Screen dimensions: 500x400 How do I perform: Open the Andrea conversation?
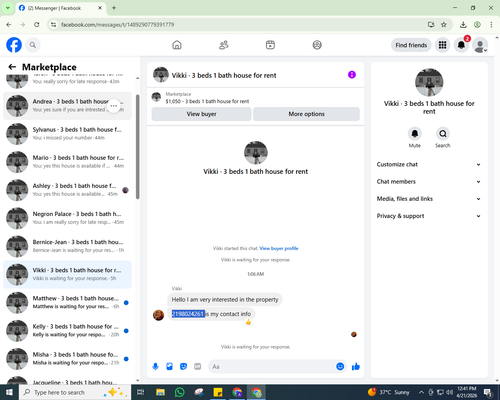pos(67,106)
